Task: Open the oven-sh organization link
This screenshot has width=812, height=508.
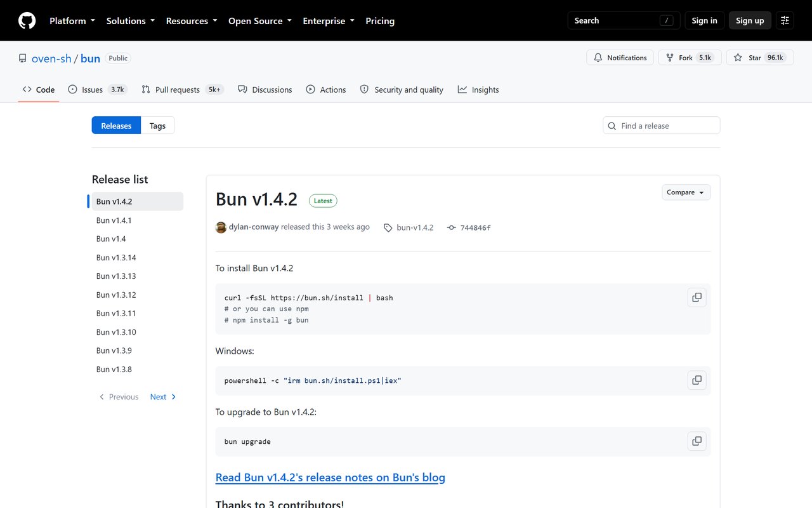Action: (x=51, y=58)
